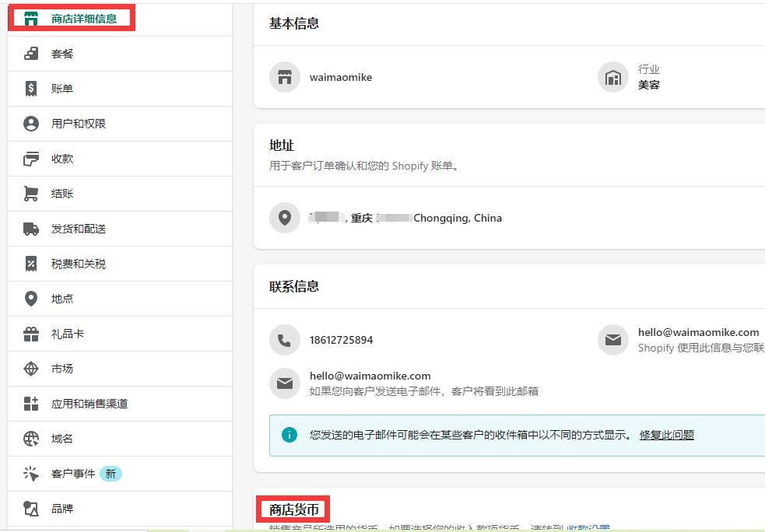Open 应用和销售渠道 menu item
This screenshot has width=765, height=532.
tap(89, 404)
